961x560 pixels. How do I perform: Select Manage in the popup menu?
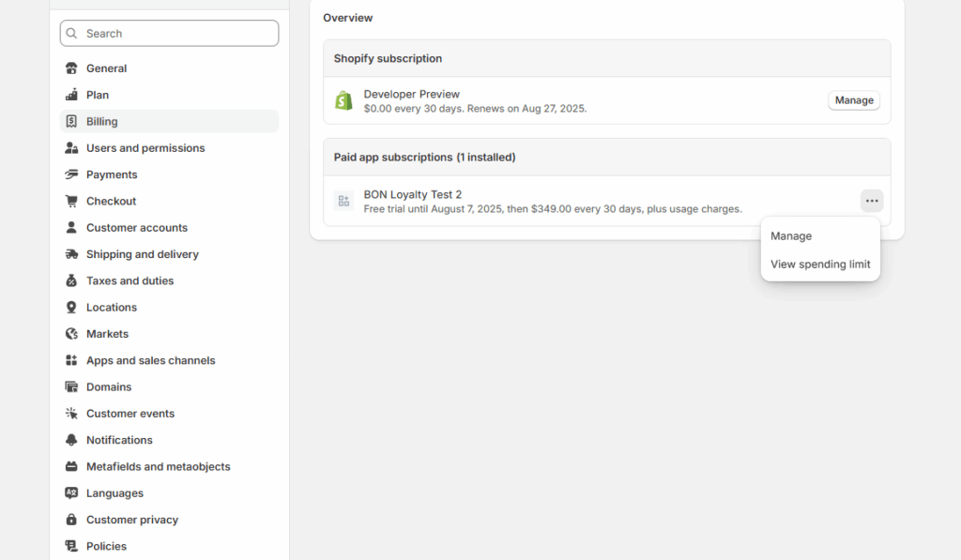coord(791,235)
